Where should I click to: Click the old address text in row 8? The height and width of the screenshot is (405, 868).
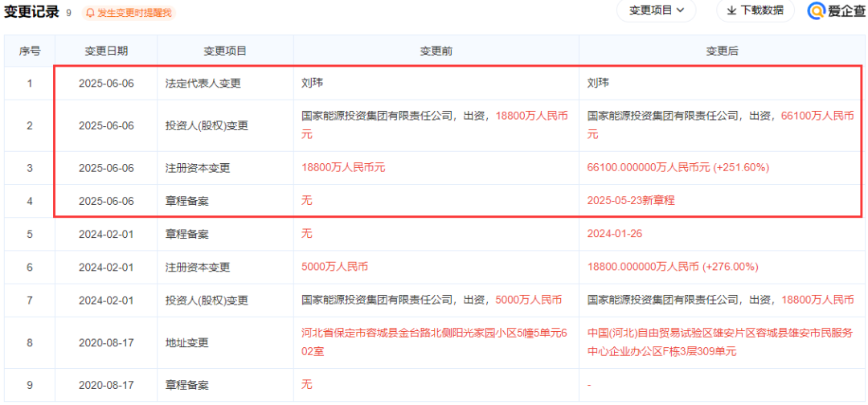click(434, 342)
